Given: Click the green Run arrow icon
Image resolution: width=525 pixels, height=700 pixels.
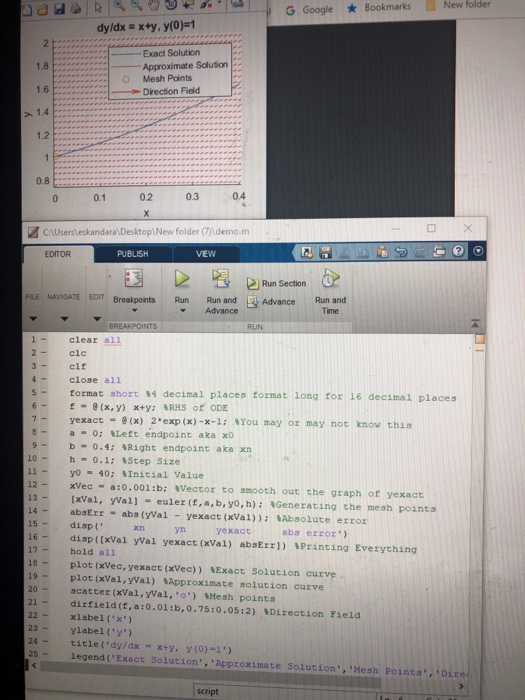Looking at the screenshot, I should (x=181, y=278).
